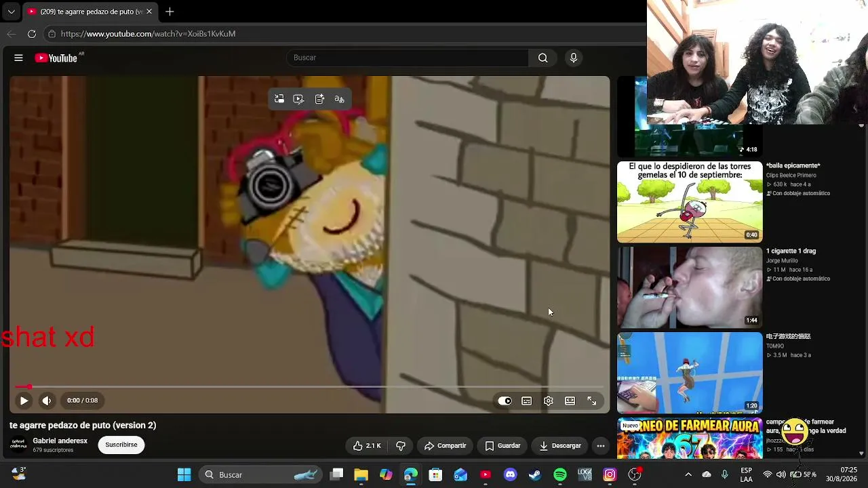Reload the page

point(32,34)
